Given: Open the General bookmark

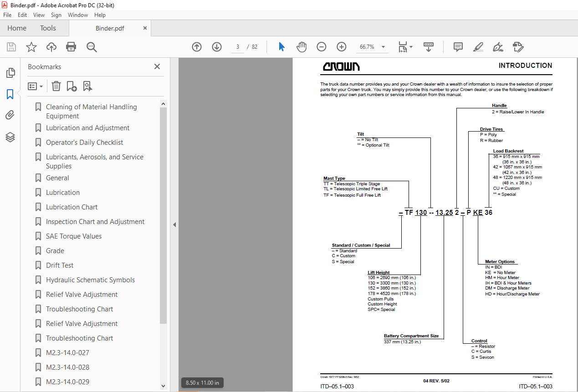Looking at the screenshot, I should point(57,178).
